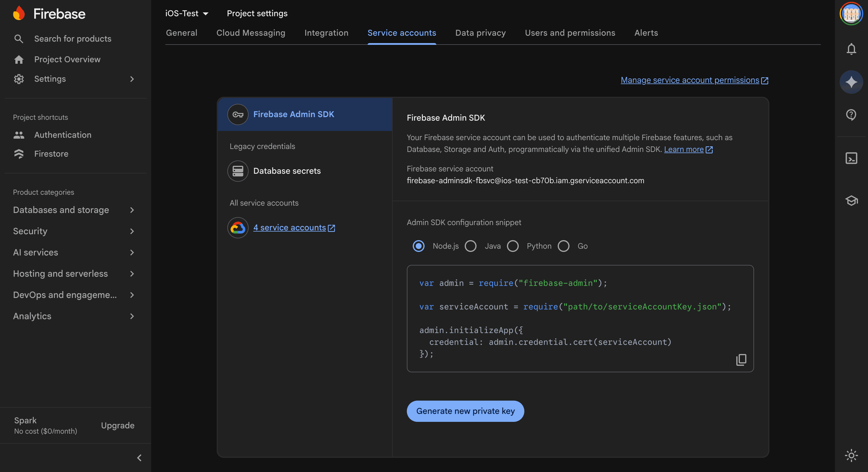Click the Settings gear icon
The image size is (868, 472).
(x=19, y=79)
